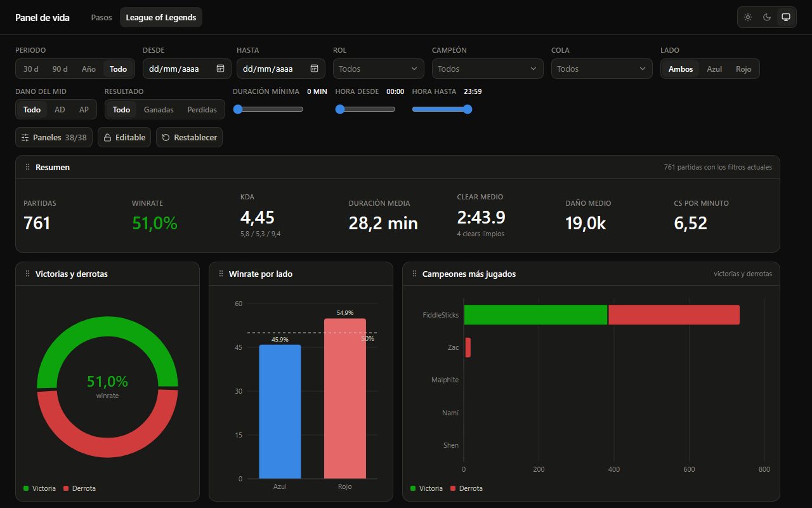Toggle the Editable lock button
812x508 pixels.
(124, 137)
